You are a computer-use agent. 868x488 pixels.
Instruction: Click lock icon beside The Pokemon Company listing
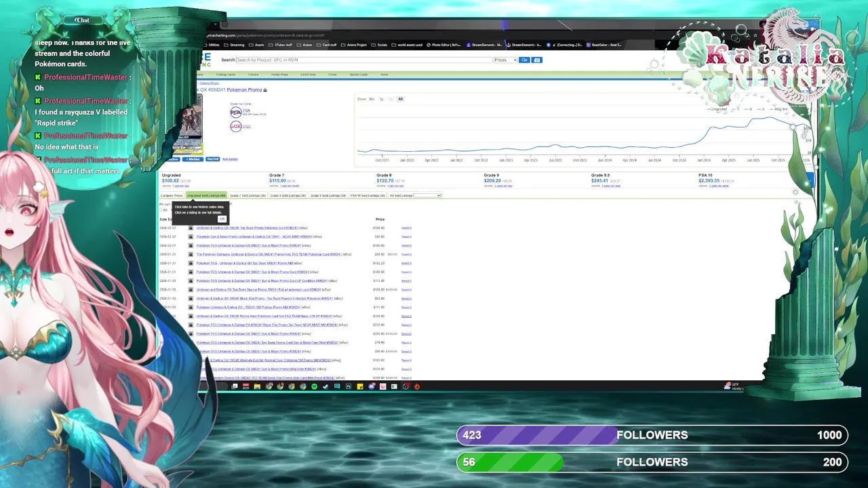191,254
